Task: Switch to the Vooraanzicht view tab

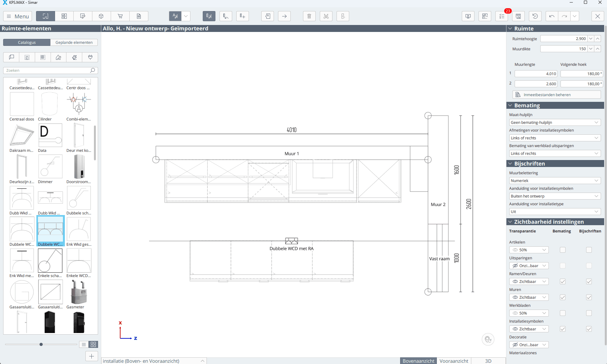Action: coord(454,361)
